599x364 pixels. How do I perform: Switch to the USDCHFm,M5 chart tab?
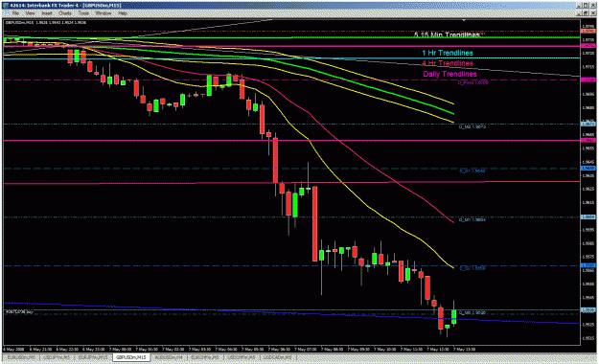click(242, 357)
